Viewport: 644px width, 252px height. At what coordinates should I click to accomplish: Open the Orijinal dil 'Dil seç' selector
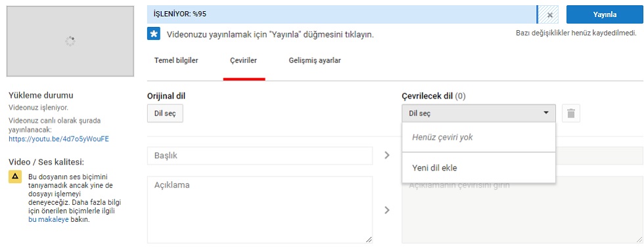[x=165, y=114]
